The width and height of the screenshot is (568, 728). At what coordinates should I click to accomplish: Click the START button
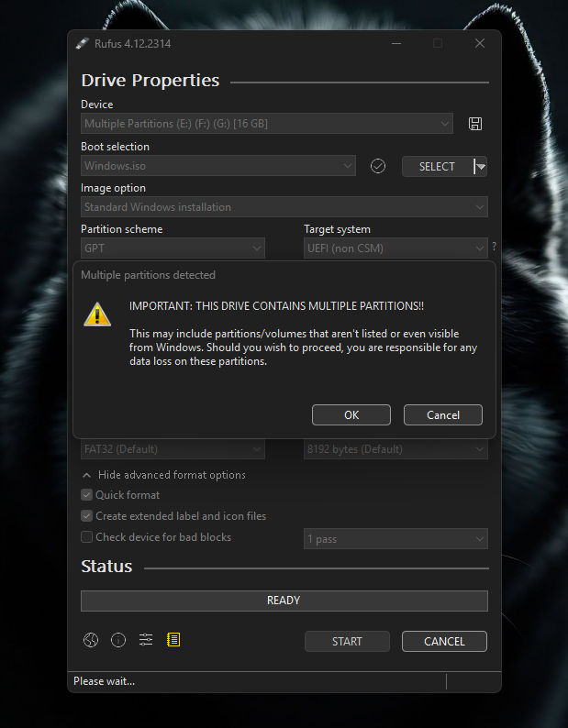pos(347,641)
